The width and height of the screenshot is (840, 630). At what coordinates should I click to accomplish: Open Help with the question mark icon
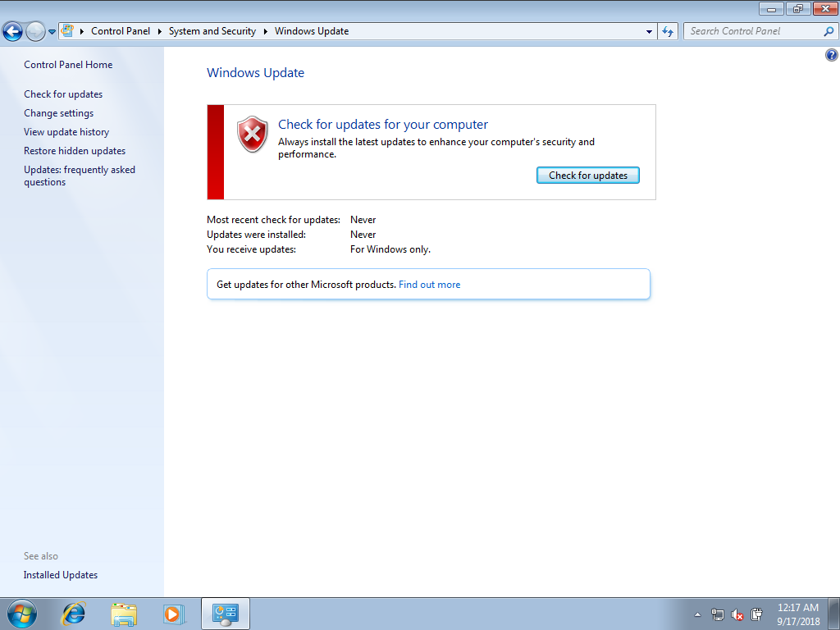click(x=832, y=55)
